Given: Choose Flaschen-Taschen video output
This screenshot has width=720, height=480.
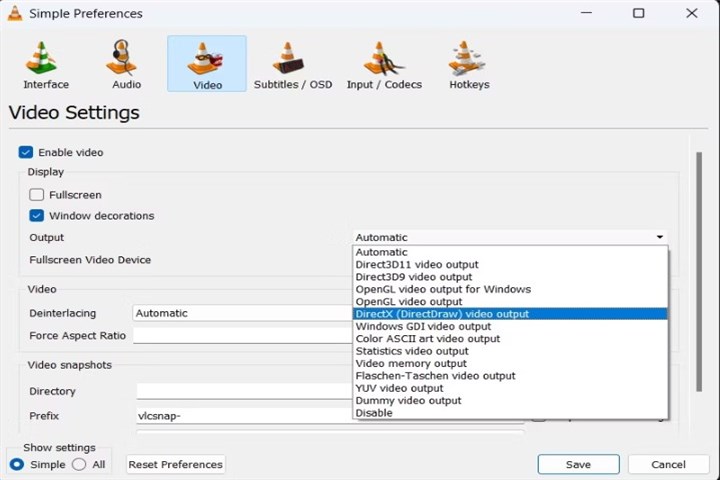Looking at the screenshot, I should point(510,376).
